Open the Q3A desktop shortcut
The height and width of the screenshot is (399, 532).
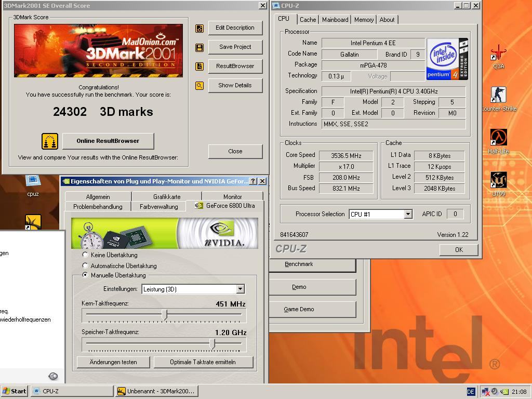(498, 57)
